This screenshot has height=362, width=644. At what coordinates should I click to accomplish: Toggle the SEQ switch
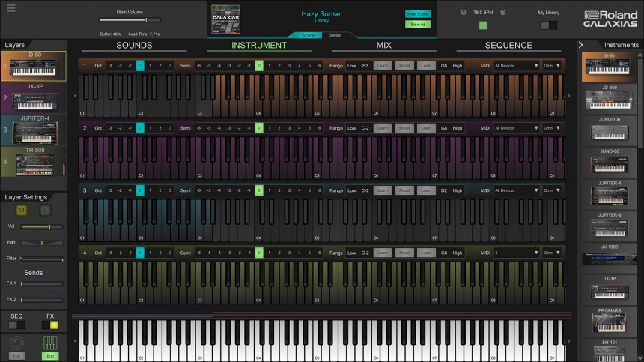[16, 325]
